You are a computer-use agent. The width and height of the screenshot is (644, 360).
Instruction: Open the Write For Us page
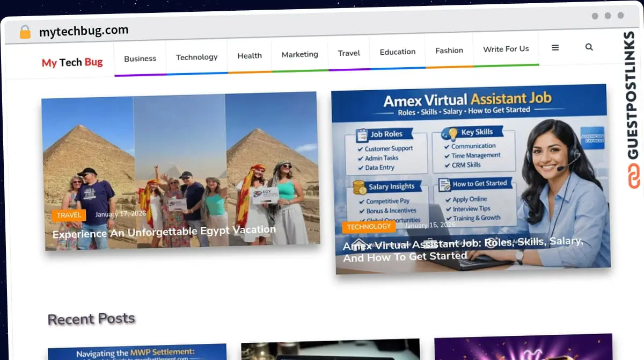(x=506, y=49)
